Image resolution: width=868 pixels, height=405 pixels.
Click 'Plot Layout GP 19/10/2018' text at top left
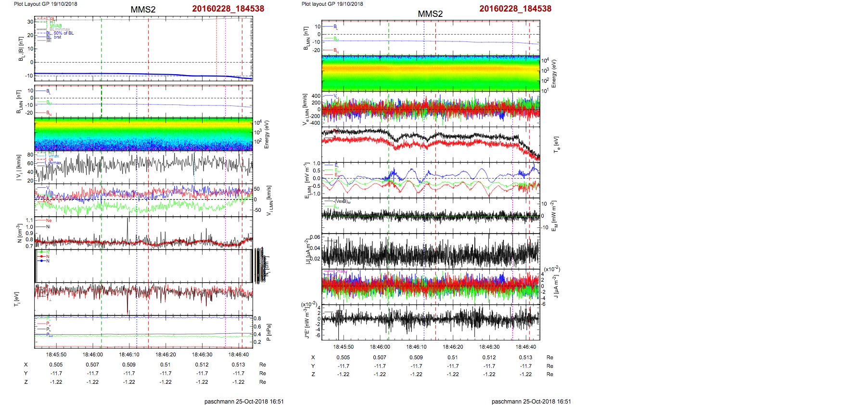45,4
